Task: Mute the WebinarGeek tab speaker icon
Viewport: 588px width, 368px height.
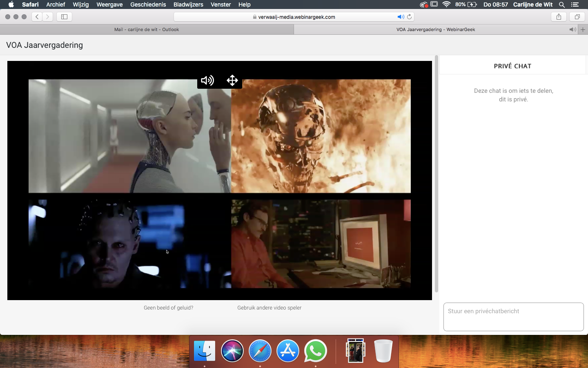Action: coord(573,29)
